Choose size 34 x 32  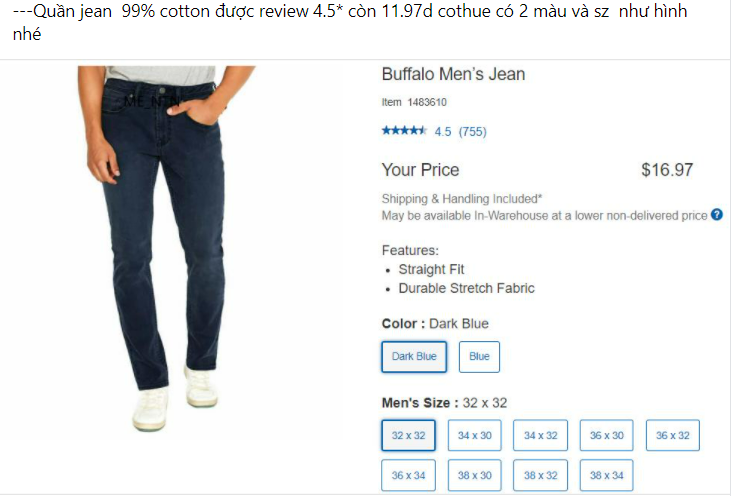tap(540, 436)
